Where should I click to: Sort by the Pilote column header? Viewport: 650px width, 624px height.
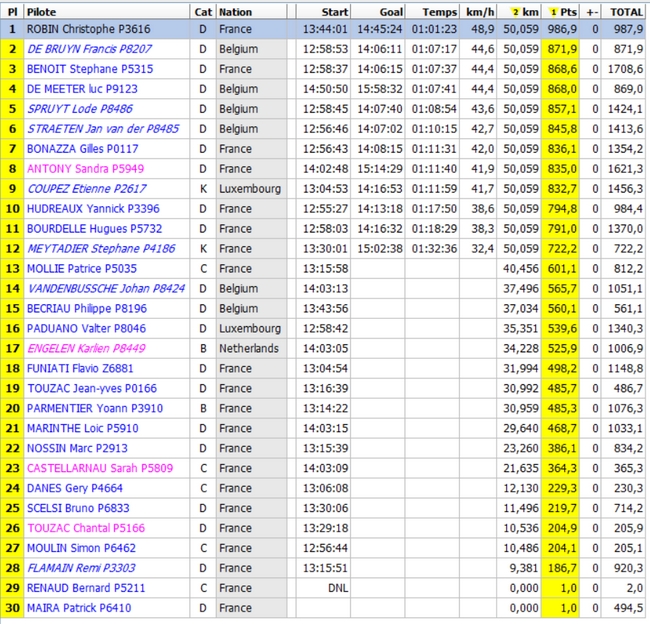coord(42,10)
